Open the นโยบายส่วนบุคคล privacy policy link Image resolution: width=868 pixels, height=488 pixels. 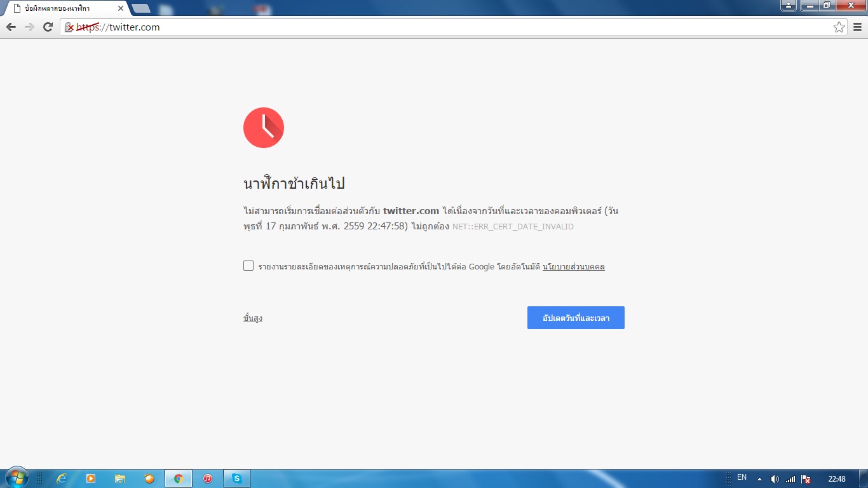pyautogui.click(x=573, y=267)
